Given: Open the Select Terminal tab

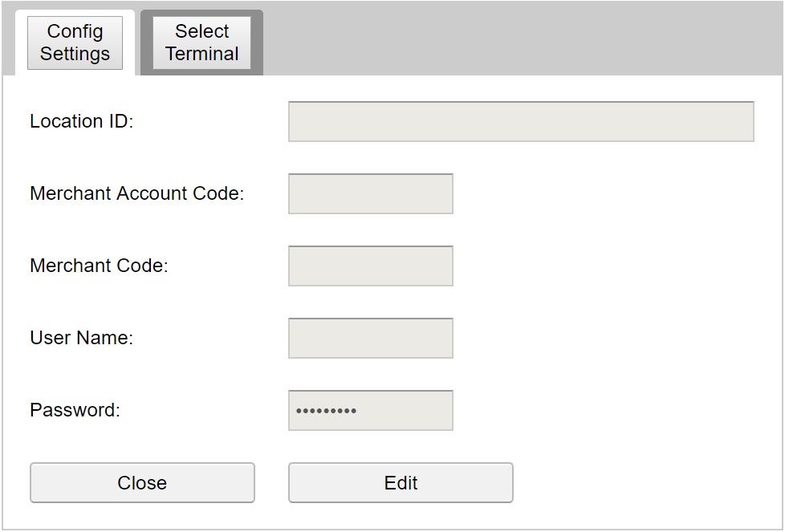Looking at the screenshot, I should (201, 43).
